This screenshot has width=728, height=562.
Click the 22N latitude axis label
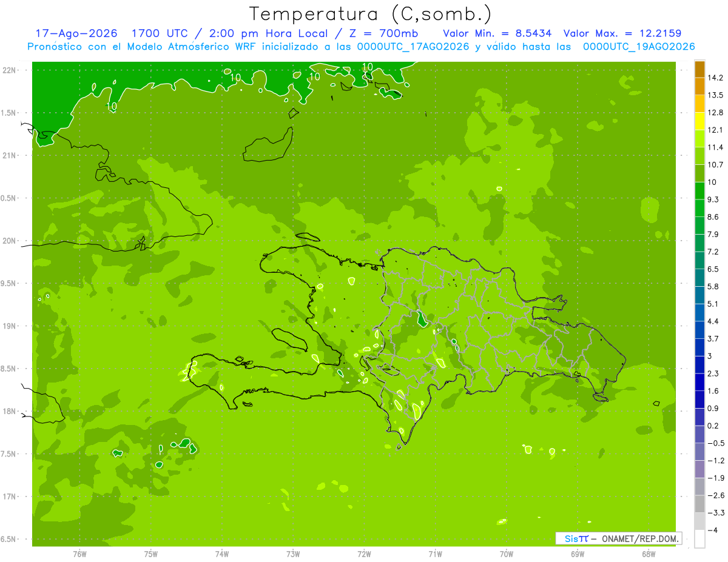[x=10, y=70]
